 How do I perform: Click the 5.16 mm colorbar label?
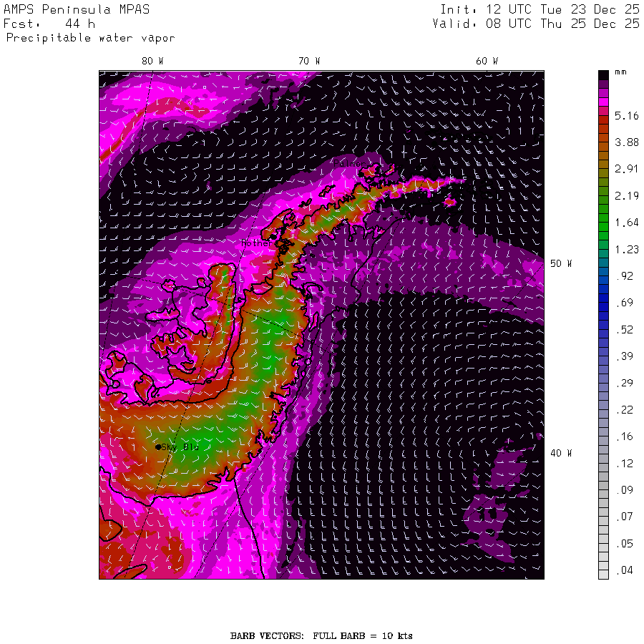626,116
